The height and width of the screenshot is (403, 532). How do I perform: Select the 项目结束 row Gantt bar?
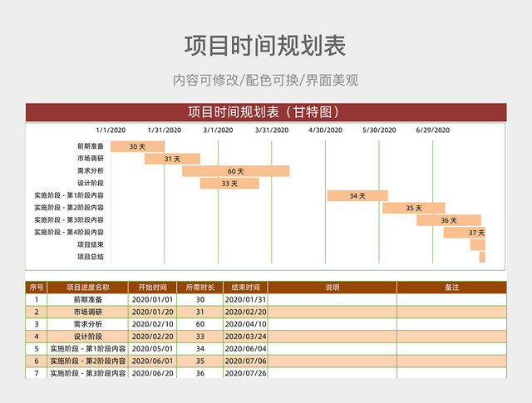478,244
